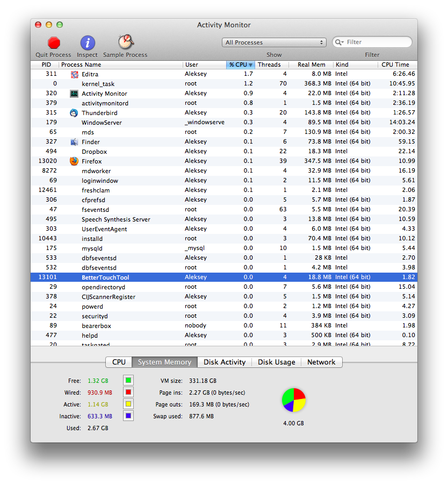Click the Thunderbird app icon

(74, 113)
